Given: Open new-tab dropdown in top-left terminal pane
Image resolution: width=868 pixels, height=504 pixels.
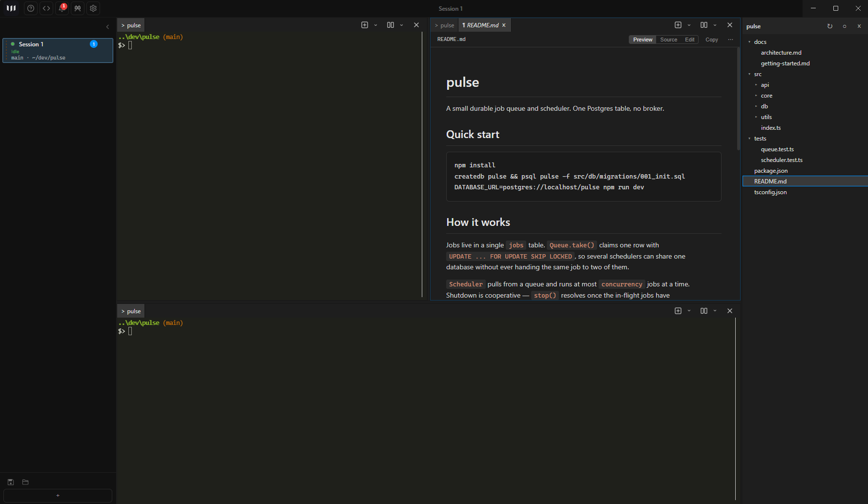Looking at the screenshot, I should click(x=375, y=25).
